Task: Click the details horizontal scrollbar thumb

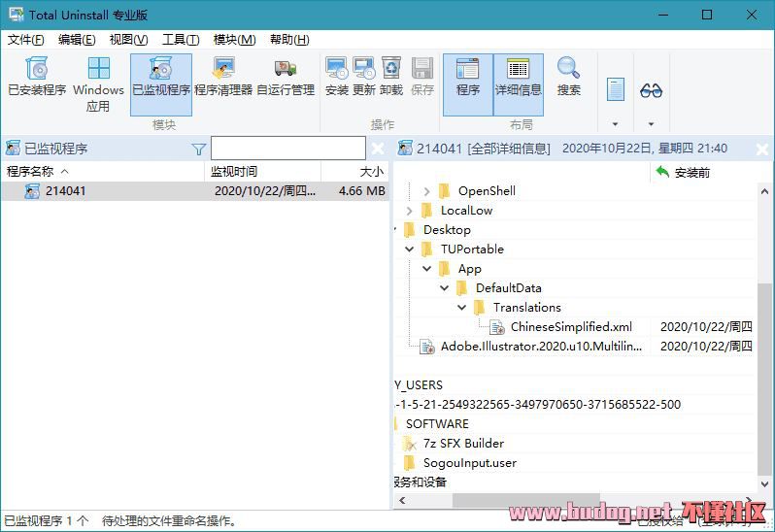Action: tap(526, 500)
